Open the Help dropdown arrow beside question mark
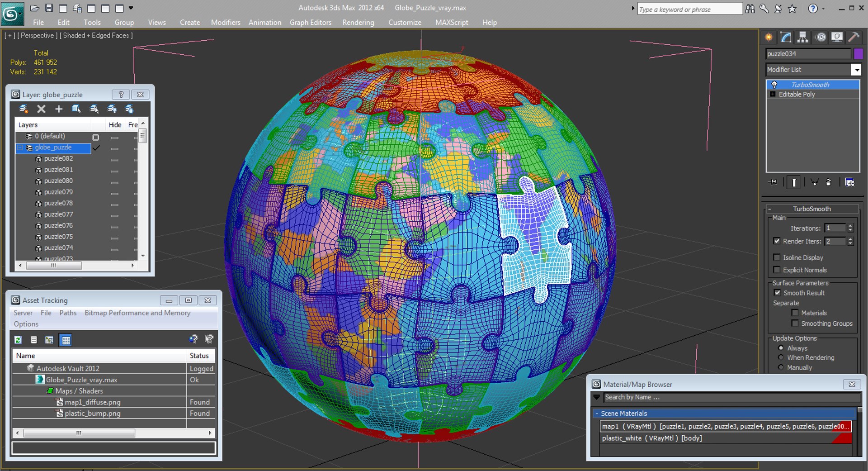This screenshot has height=471, width=868. [x=823, y=9]
